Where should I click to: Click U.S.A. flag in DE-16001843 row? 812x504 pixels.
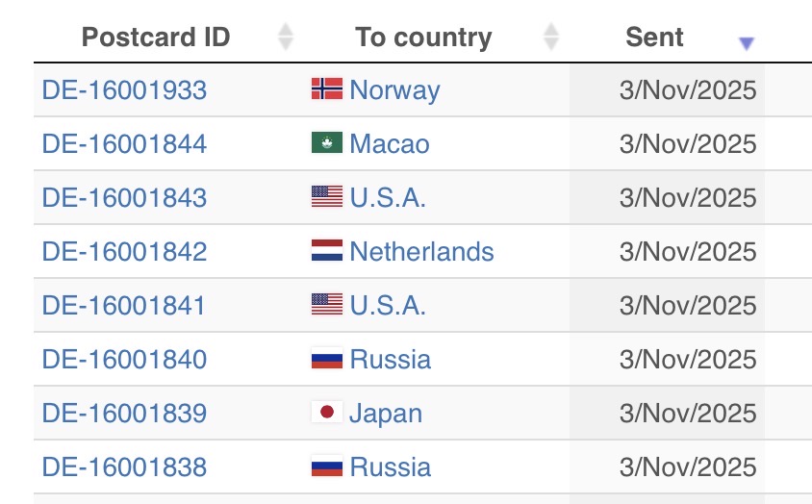(326, 197)
